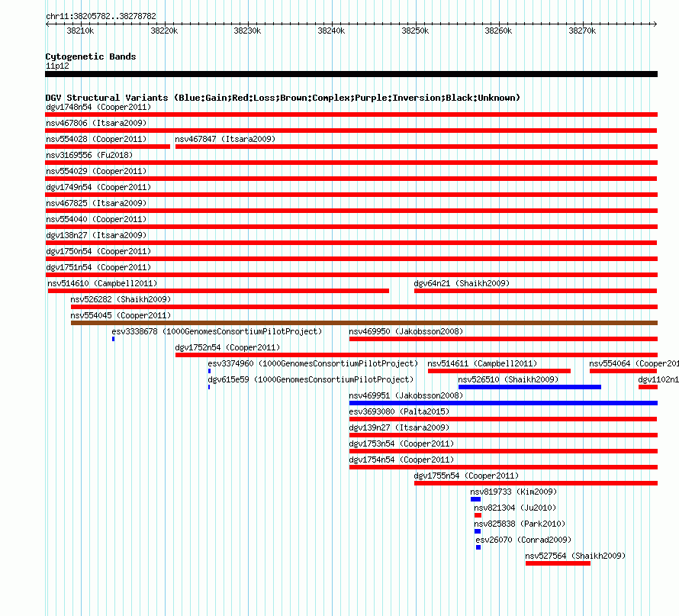Screen dimensions: 679x616
Task: Click the nsv526282 (Shaikh2009) label
Action: (121, 299)
